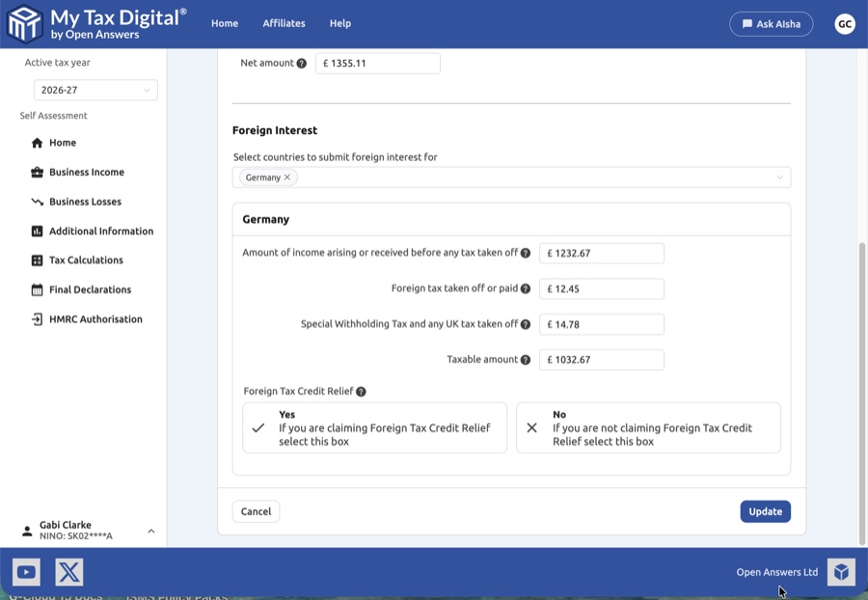Image resolution: width=868 pixels, height=600 pixels.
Task: Expand the Gabi Clarke user panel chevron
Action: click(151, 531)
